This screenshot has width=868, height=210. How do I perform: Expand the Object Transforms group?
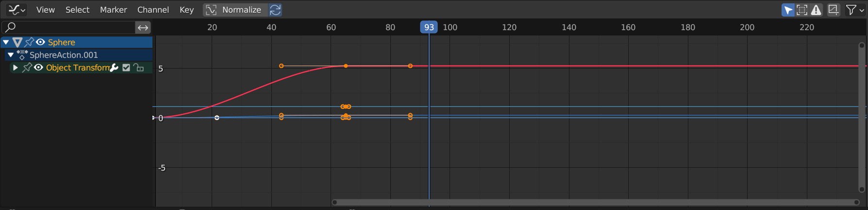15,68
